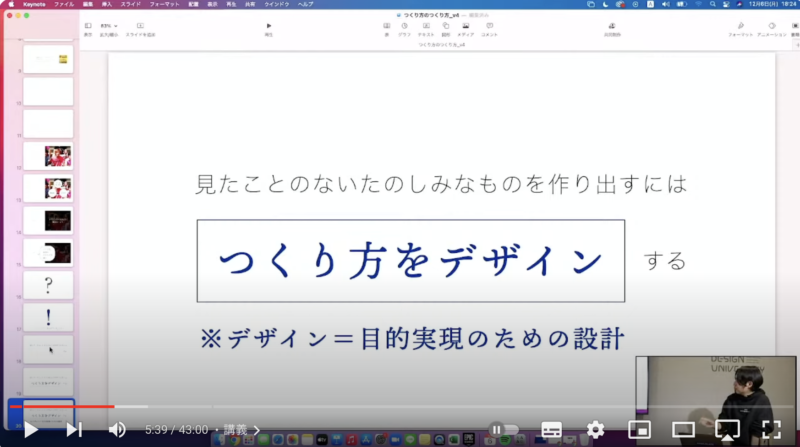Screen dimensions: 800x447
Task: Seek on the red video progress bar
Action: tap(60, 407)
